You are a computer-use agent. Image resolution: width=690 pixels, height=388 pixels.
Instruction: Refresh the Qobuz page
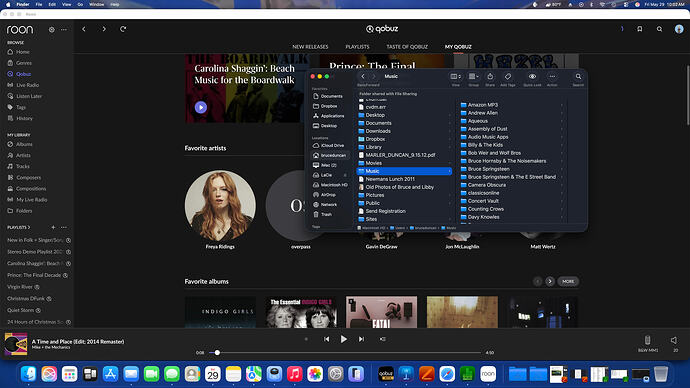(x=123, y=29)
